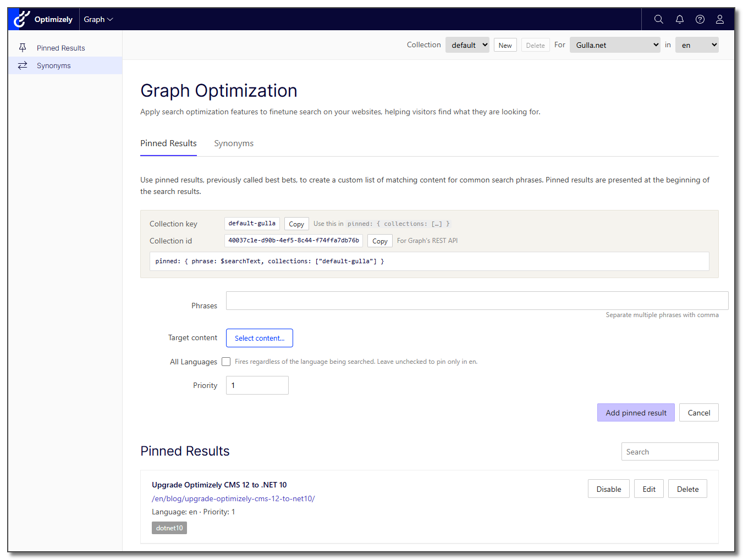Click the Optimizely logo icon
Viewport: 743px width, 560px height.
pos(21,19)
